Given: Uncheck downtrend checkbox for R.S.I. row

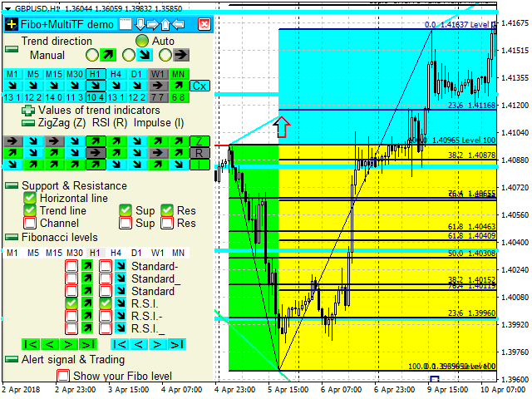Looking at the screenshot, I should click(106, 303).
